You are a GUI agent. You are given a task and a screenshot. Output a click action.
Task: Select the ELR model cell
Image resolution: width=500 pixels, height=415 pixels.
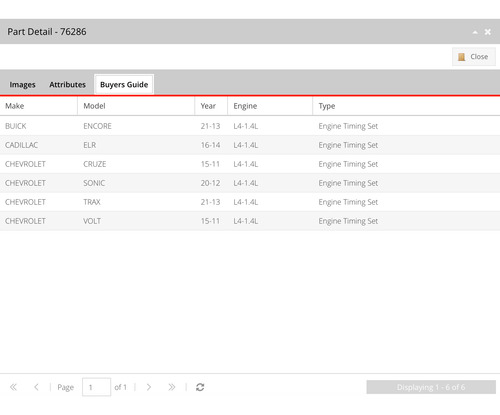(x=90, y=145)
